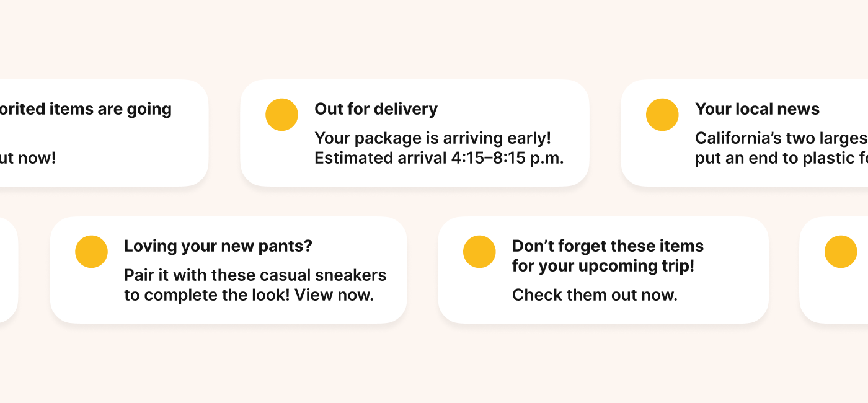Screen dimensions: 868x403
Task: Click the cut-off out now! text
Action: 28,158
